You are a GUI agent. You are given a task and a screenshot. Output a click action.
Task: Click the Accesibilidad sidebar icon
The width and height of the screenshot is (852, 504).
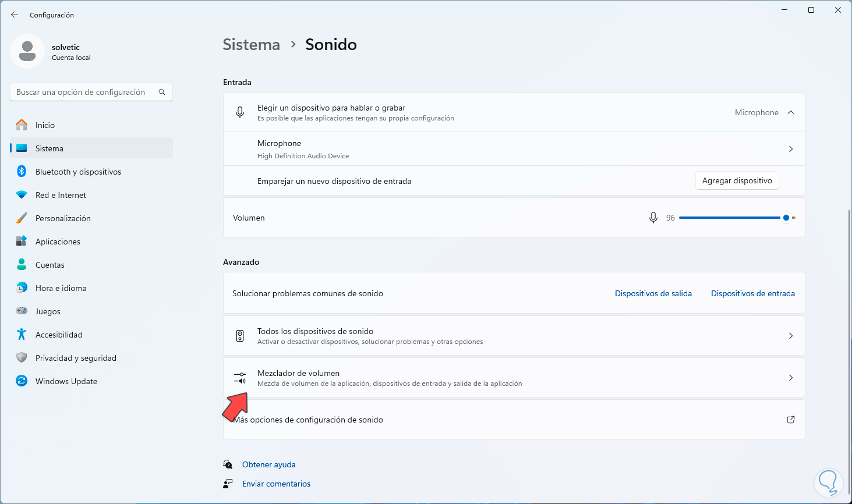pyautogui.click(x=22, y=334)
